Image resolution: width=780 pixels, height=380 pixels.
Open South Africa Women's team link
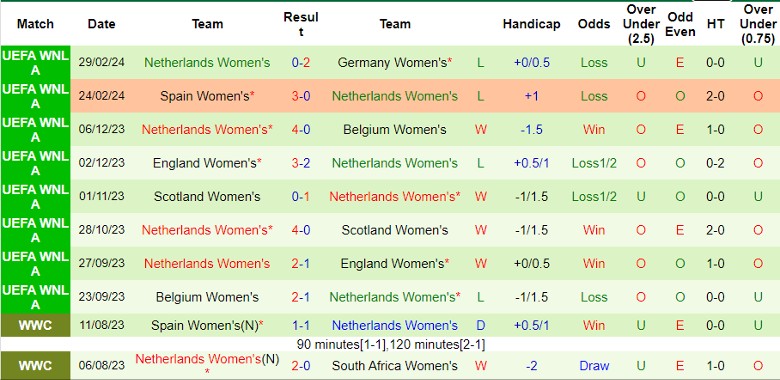tap(395, 366)
